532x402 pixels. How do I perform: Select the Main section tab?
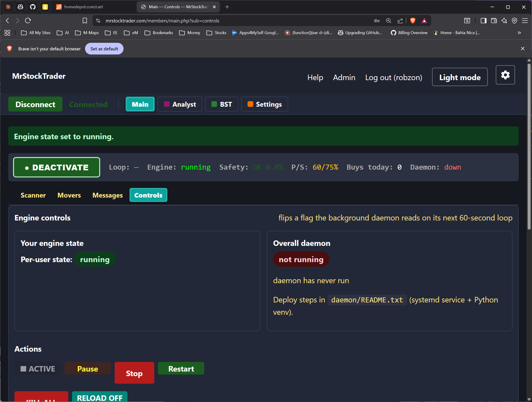click(140, 104)
